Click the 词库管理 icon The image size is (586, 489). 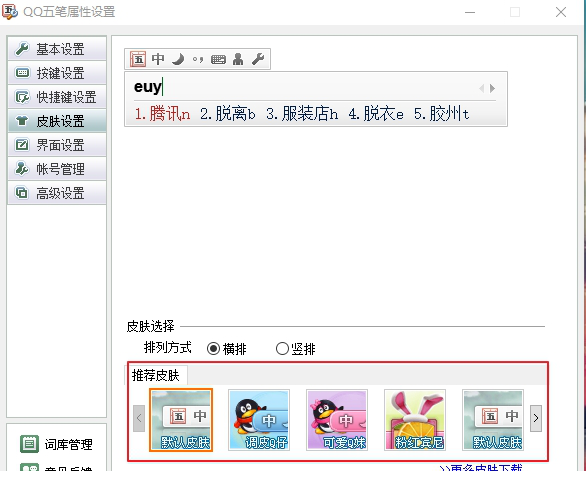[29, 444]
